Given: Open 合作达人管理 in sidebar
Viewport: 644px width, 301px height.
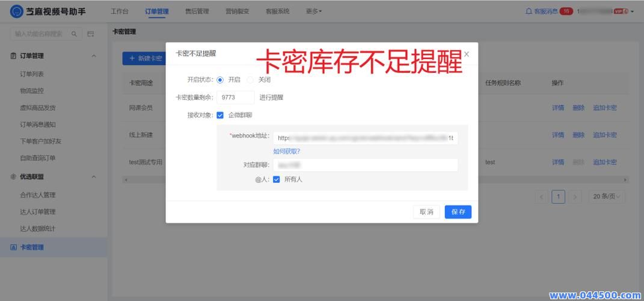Looking at the screenshot, I should click(38, 195).
